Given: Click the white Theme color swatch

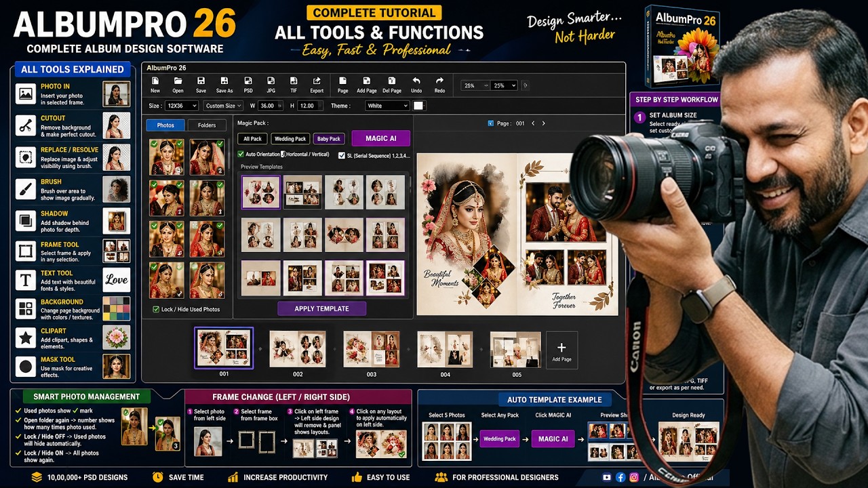Looking at the screenshot, I should pos(418,106).
